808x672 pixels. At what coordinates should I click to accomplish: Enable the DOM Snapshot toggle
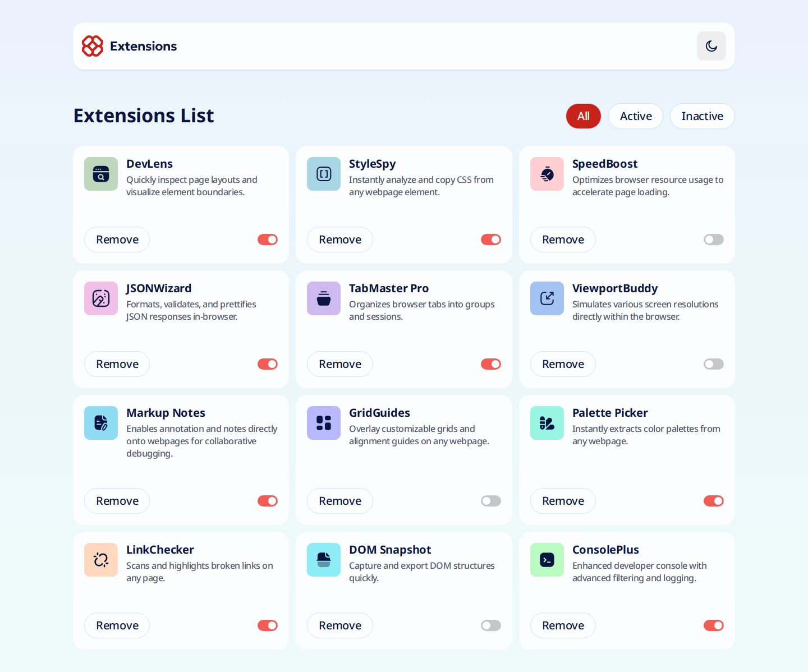(490, 625)
